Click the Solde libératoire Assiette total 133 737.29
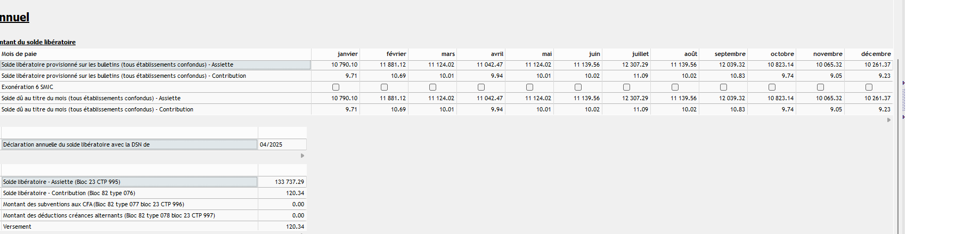The height and width of the screenshot is (234, 980). pyautogui.click(x=282, y=182)
